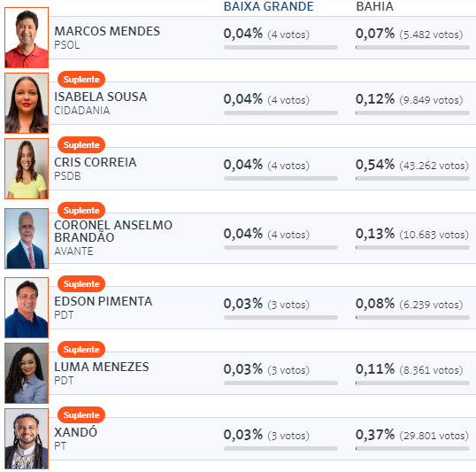Click the AVANTE party label
This screenshot has width=476, height=472.
pos(73,251)
